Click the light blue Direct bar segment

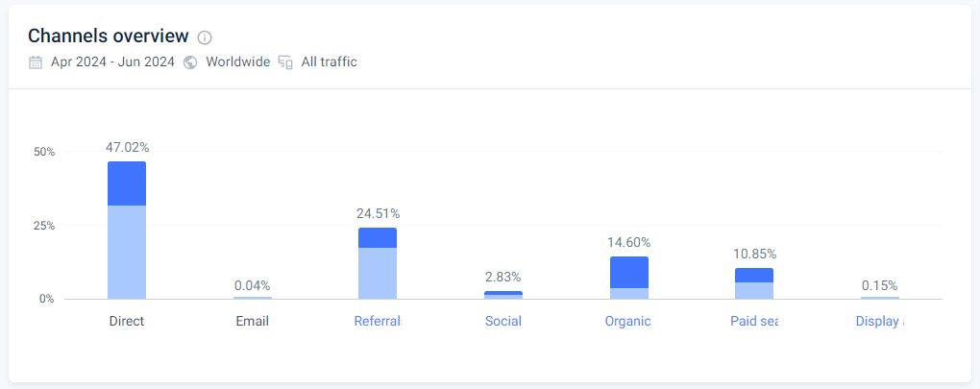click(x=127, y=252)
